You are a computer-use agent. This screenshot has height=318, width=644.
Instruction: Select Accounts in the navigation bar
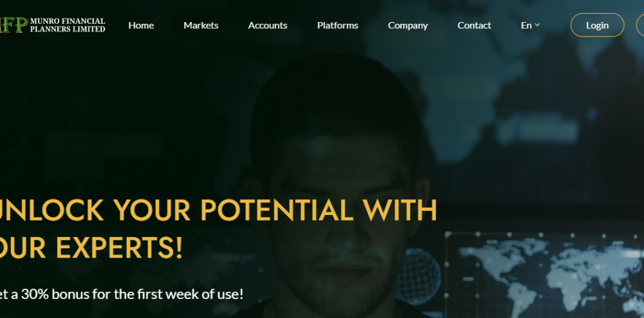[x=267, y=25]
